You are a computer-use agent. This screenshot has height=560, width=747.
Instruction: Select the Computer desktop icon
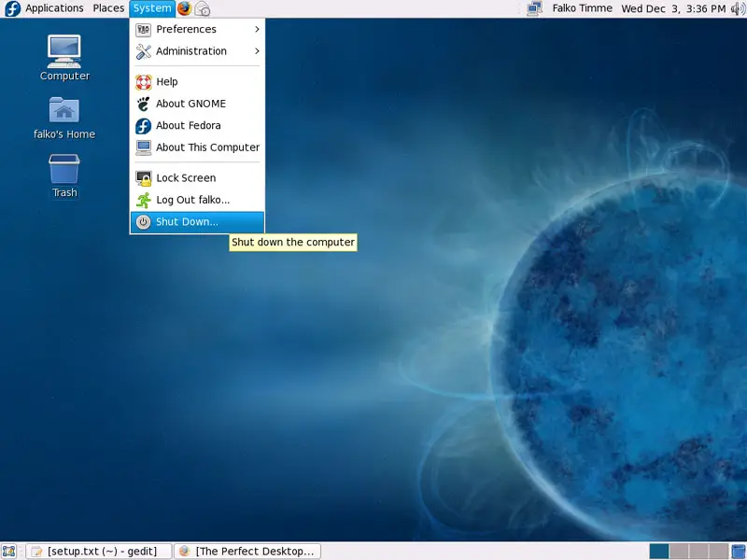[64, 58]
